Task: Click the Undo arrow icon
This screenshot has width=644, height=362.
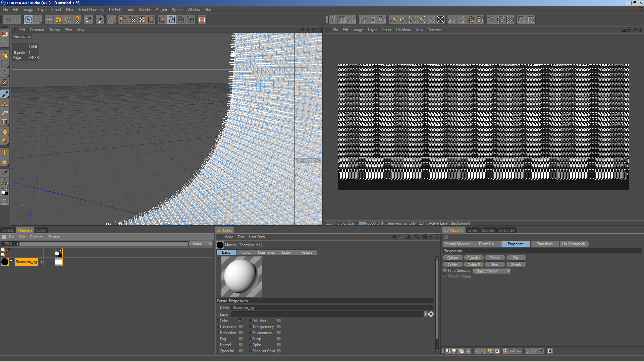Action: (7, 20)
